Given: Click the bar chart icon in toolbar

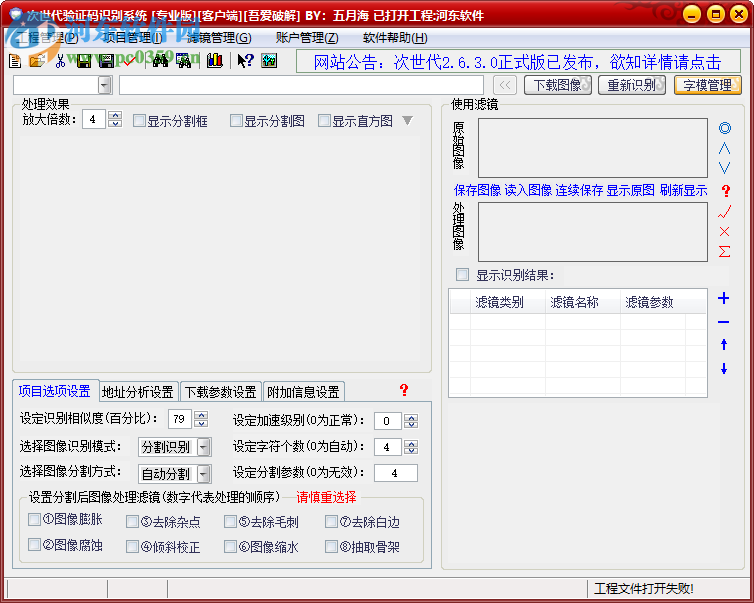Looking at the screenshot, I should coord(212,61).
